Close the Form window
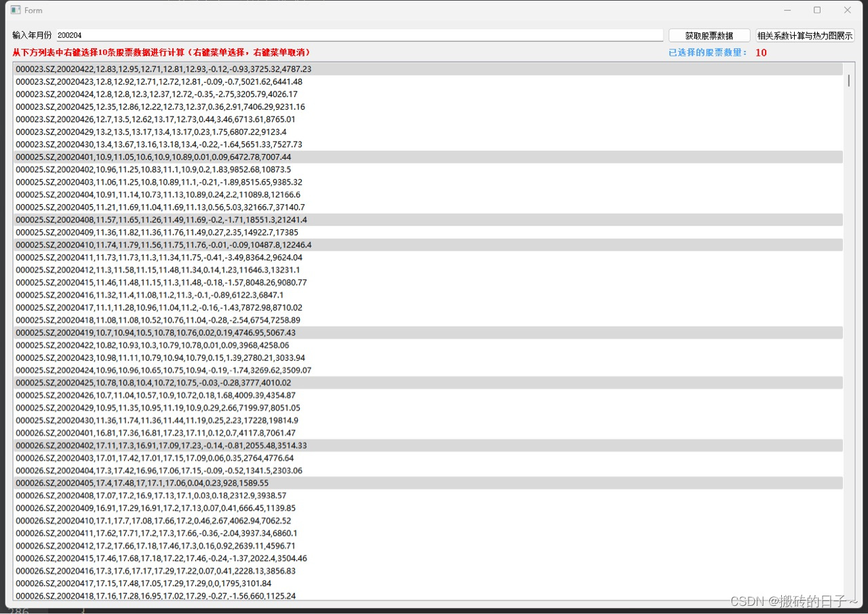Image resolution: width=868 pixels, height=614 pixels. coord(847,10)
